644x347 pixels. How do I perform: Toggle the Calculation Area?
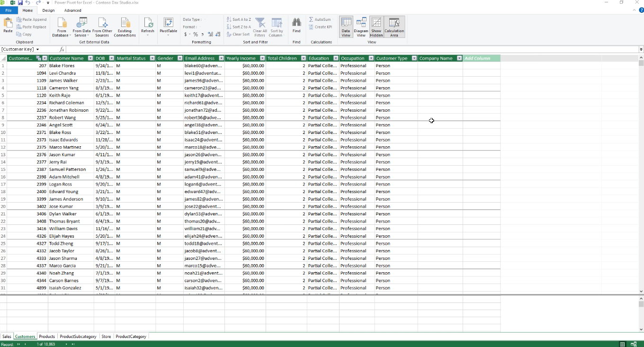pos(394,27)
